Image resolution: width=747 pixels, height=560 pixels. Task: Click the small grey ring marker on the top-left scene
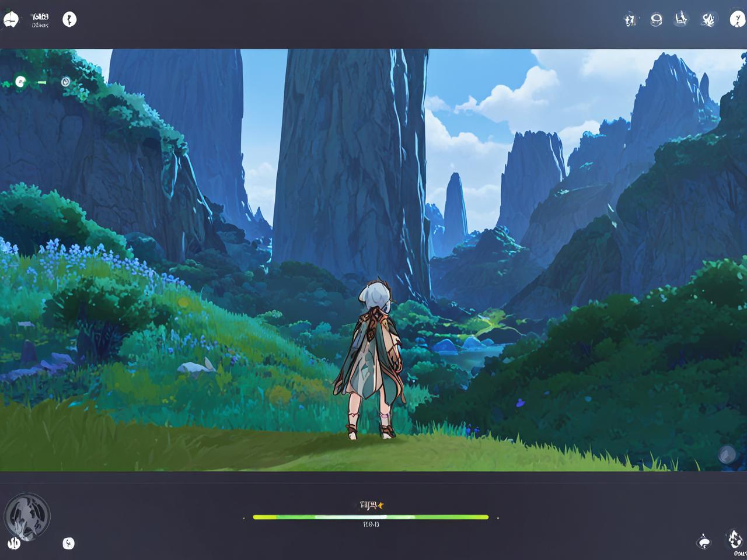click(65, 82)
